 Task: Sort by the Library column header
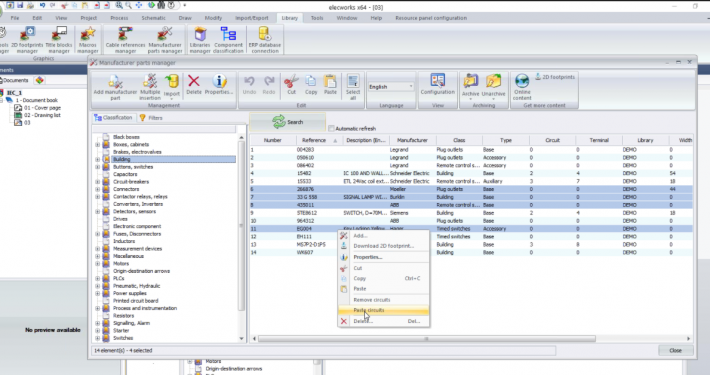(645, 140)
